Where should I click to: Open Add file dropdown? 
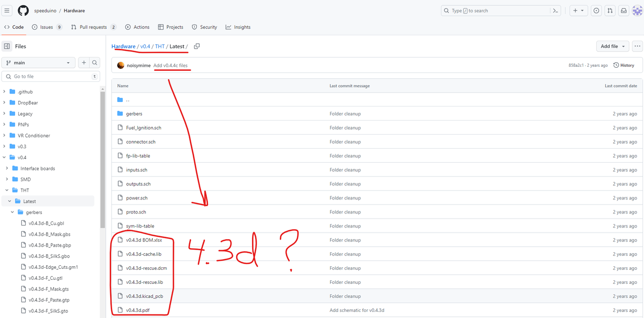click(x=612, y=46)
